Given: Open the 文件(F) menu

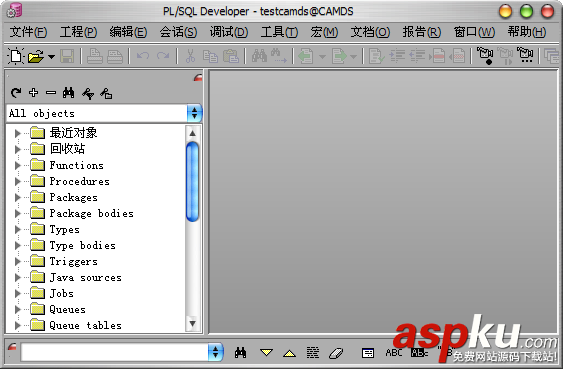Looking at the screenshot, I should (x=28, y=32).
